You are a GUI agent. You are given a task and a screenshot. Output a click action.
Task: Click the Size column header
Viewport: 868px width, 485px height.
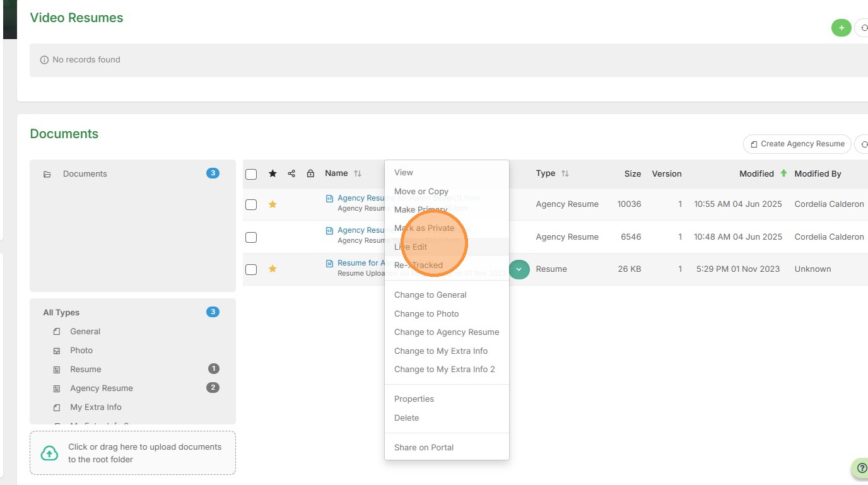(633, 173)
